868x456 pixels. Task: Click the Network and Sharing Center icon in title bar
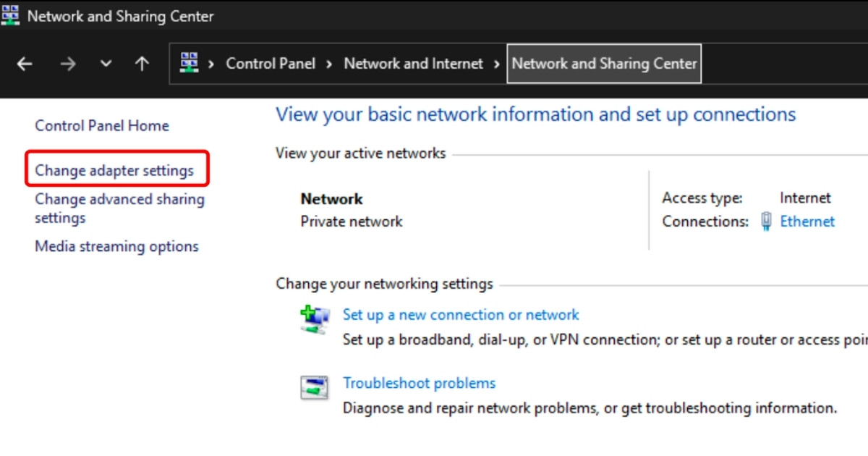[x=10, y=14]
